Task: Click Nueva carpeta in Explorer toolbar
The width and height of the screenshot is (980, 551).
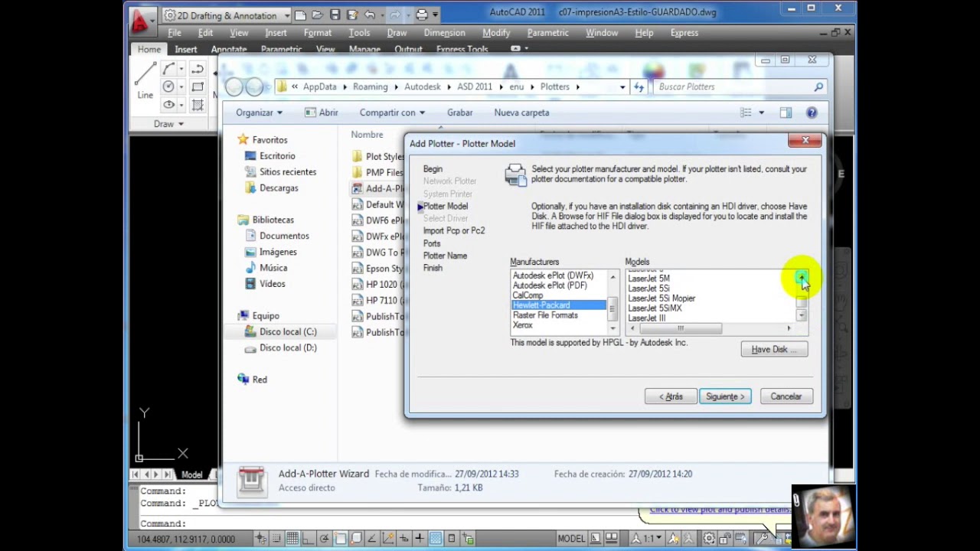Action: (521, 112)
